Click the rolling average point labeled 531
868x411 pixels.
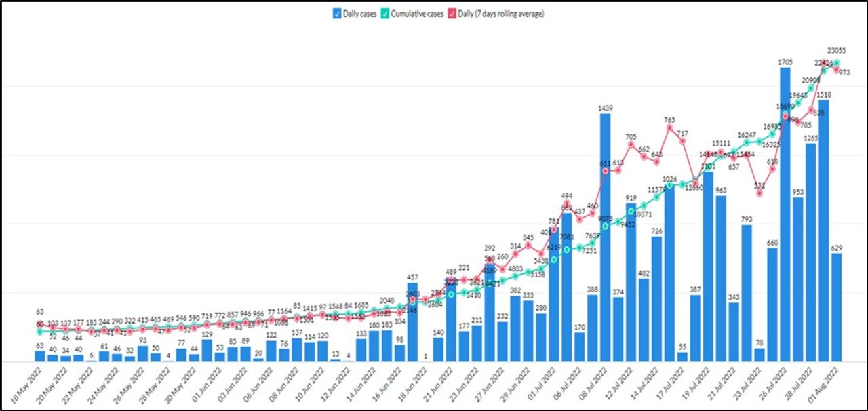point(759,193)
